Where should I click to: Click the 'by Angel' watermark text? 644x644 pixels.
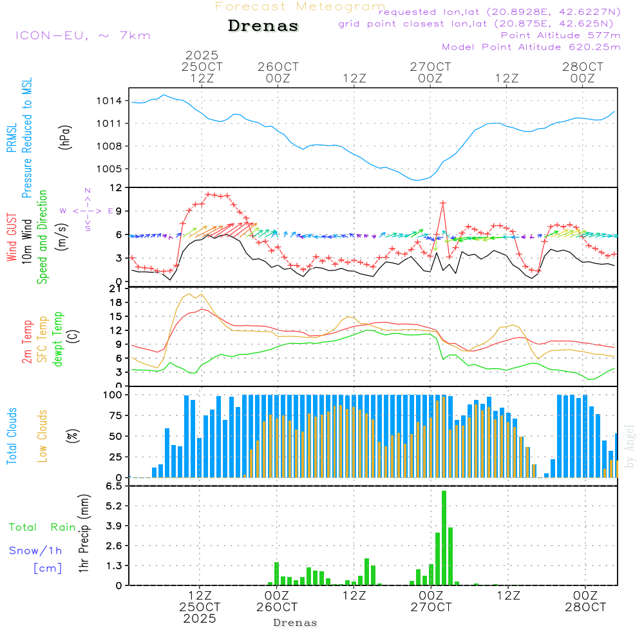click(630, 447)
